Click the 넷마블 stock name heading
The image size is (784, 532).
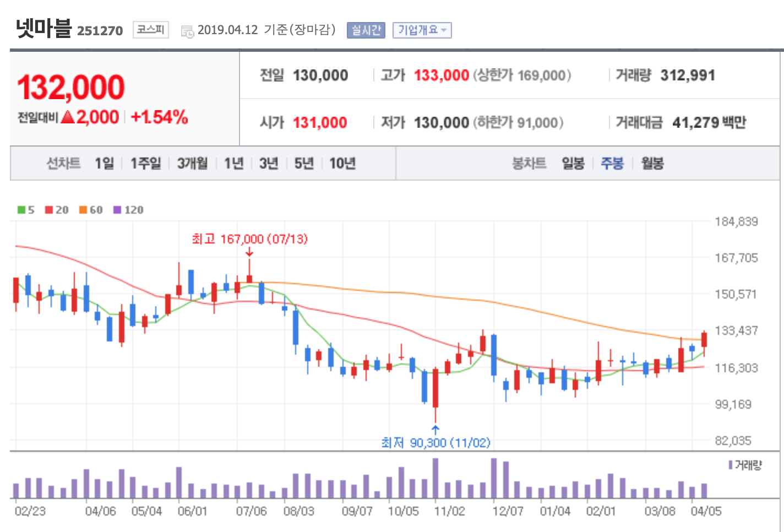44,28
